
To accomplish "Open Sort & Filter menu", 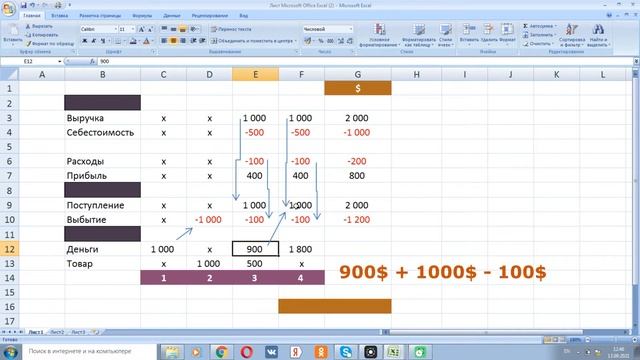I will [572, 35].
